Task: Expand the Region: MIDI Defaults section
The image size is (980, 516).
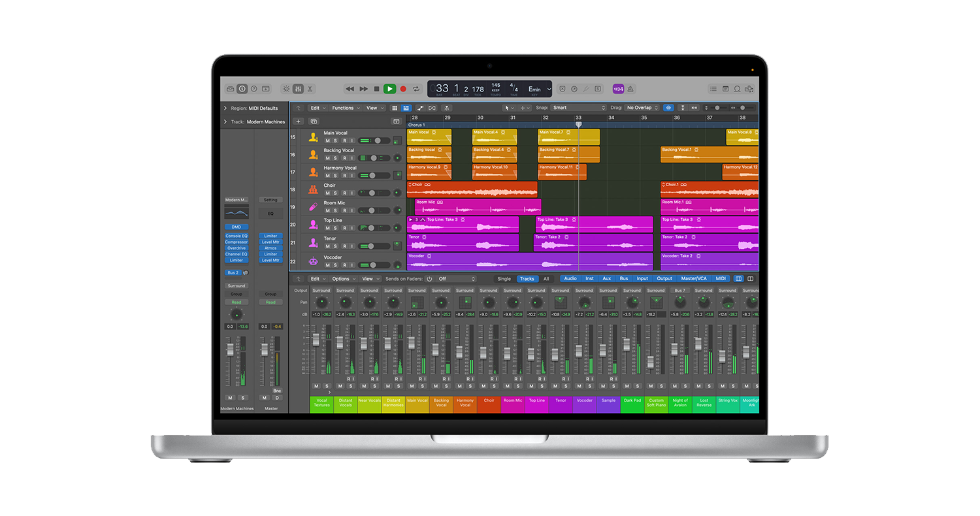Action: click(x=225, y=108)
